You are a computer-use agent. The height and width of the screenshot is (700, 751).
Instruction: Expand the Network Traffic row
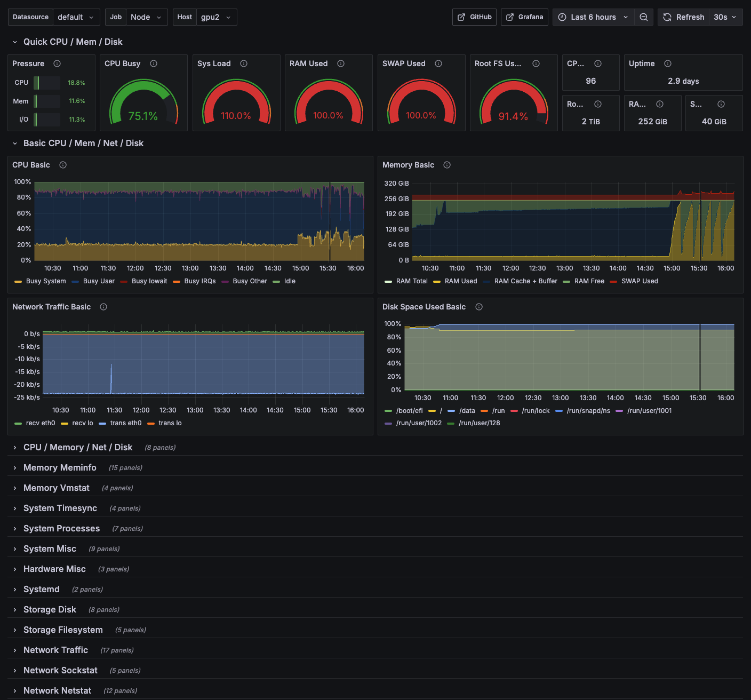click(55, 650)
